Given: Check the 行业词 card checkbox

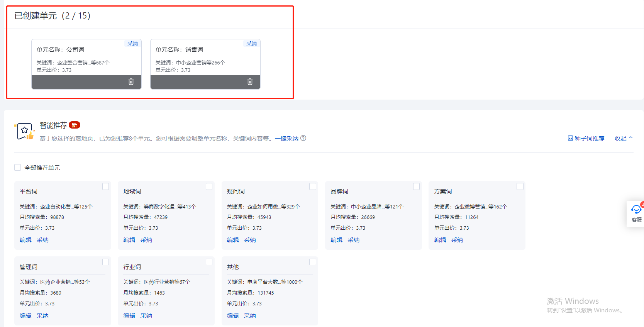Looking at the screenshot, I should (x=209, y=262).
